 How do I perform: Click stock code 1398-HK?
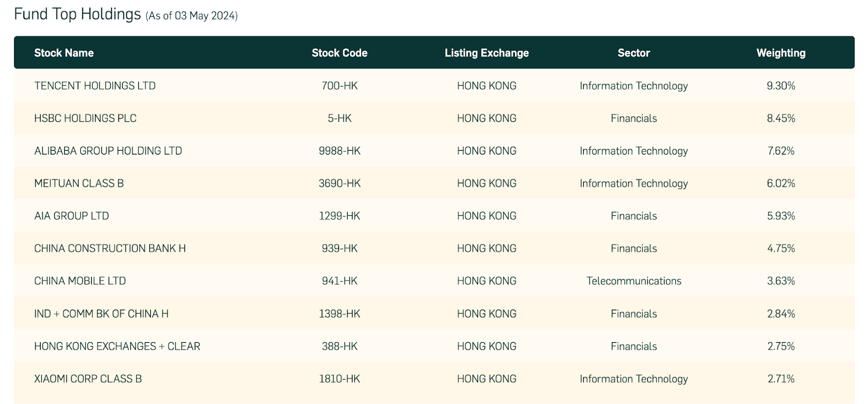pos(340,313)
